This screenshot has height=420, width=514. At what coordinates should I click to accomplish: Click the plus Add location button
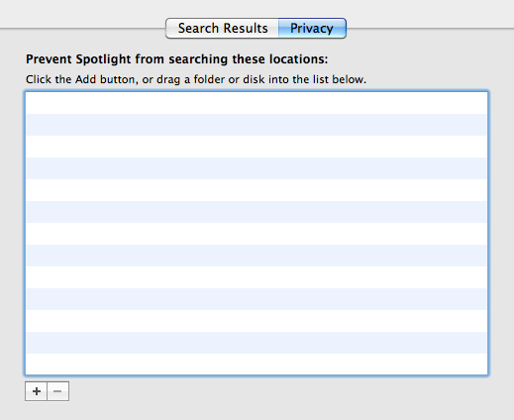tap(36, 391)
